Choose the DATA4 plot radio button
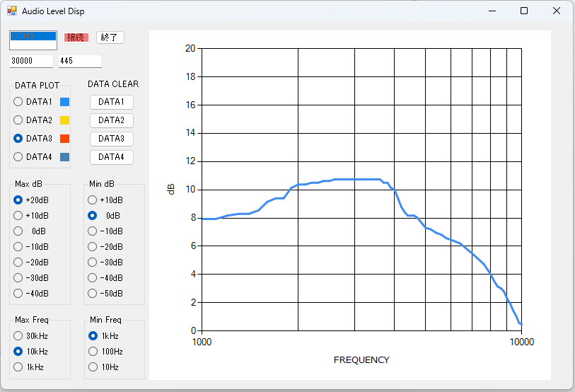 click(19, 157)
